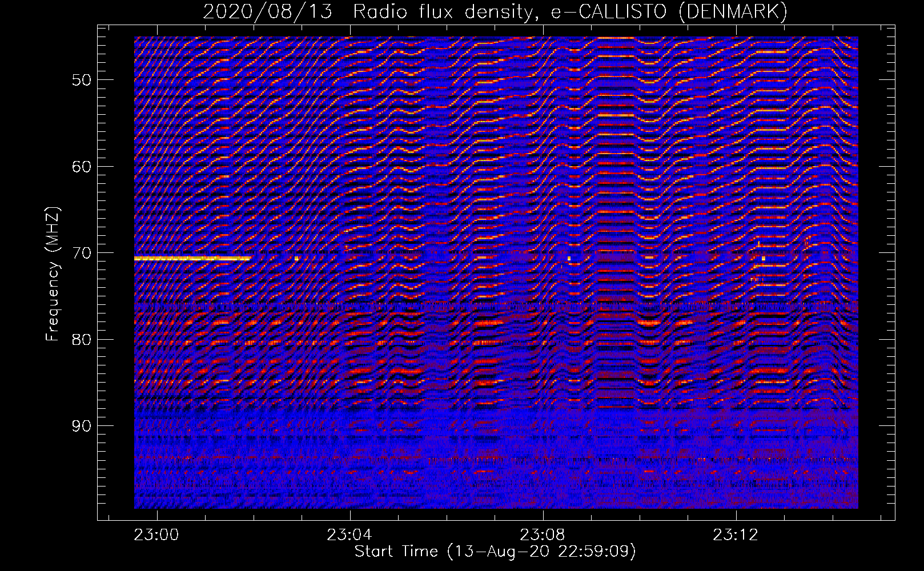Click the "Frequency (MHZ)" axis label
Screen dimensions: 924x571
point(53,274)
